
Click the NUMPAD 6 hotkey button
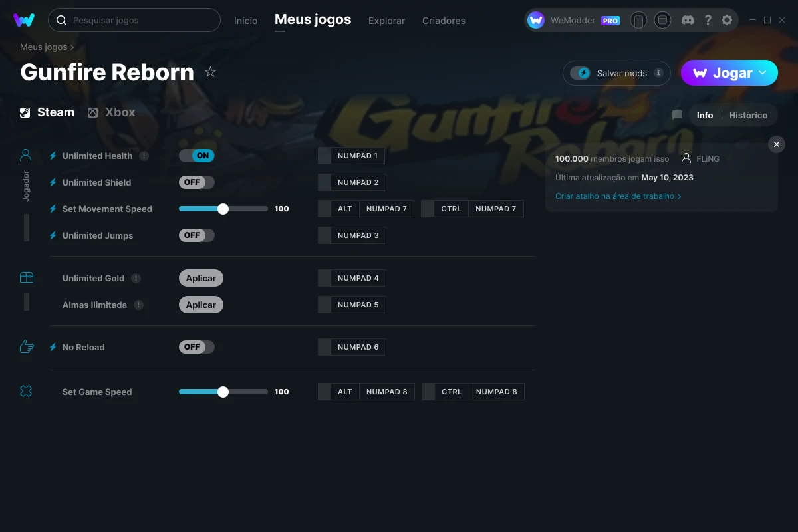point(358,347)
